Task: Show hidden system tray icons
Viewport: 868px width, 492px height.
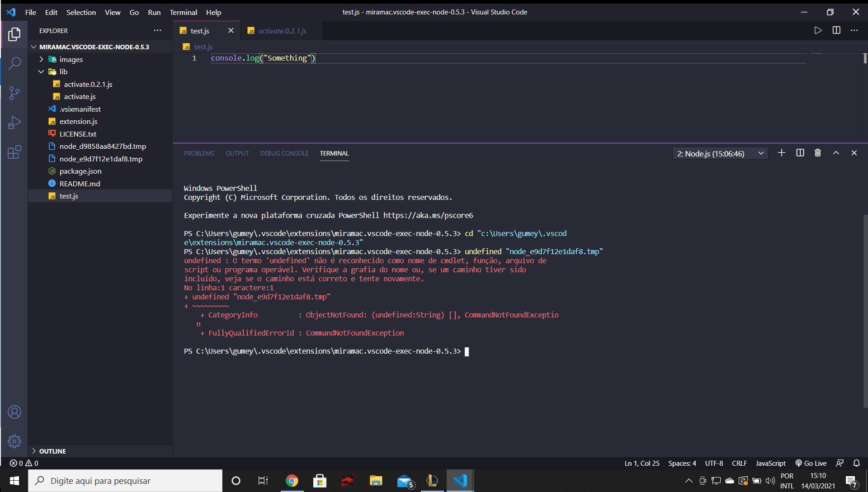Action: coord(689,481)
